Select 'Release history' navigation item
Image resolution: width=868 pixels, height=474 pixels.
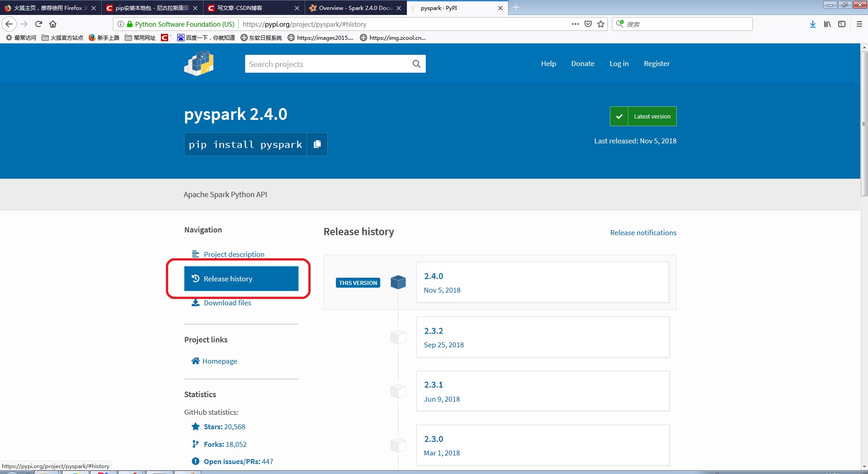[x=241, y=279]
